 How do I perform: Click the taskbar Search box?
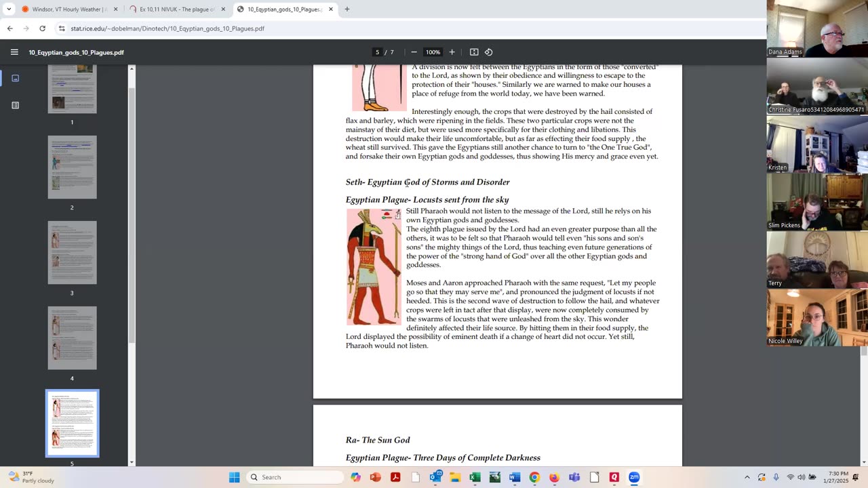(294, 477)
